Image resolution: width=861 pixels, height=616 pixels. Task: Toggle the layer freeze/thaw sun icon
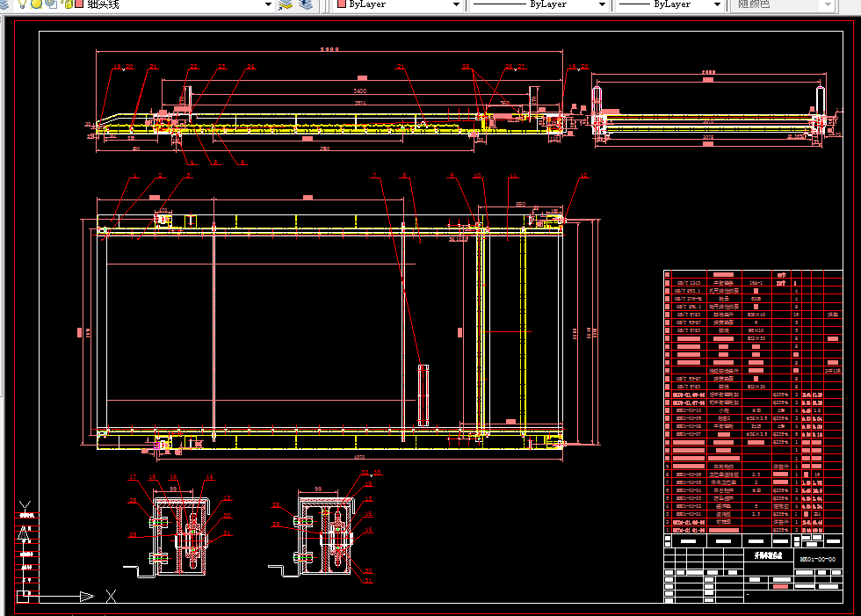[36, 4]
